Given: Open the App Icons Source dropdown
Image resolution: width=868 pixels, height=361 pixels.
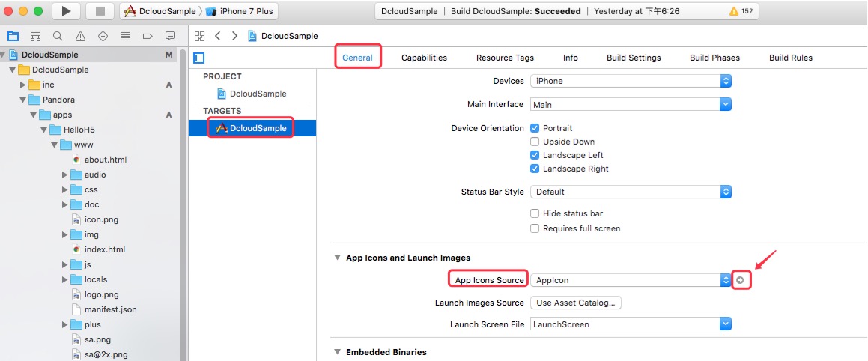Looking at the screenshot, I should 631,280.
